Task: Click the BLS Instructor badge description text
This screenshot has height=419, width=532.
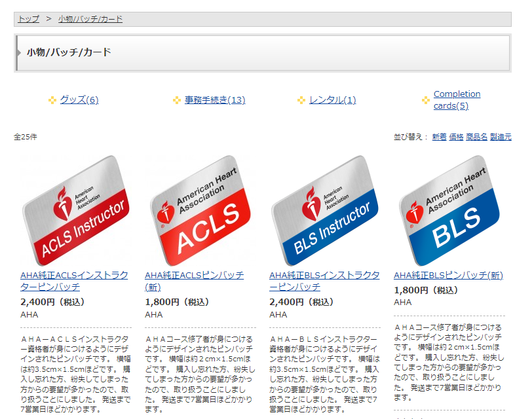Action: coord(325,374)
